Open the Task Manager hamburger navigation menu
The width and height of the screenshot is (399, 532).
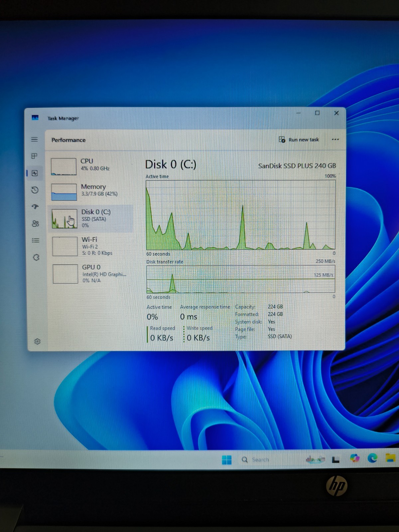coord(34,140)
